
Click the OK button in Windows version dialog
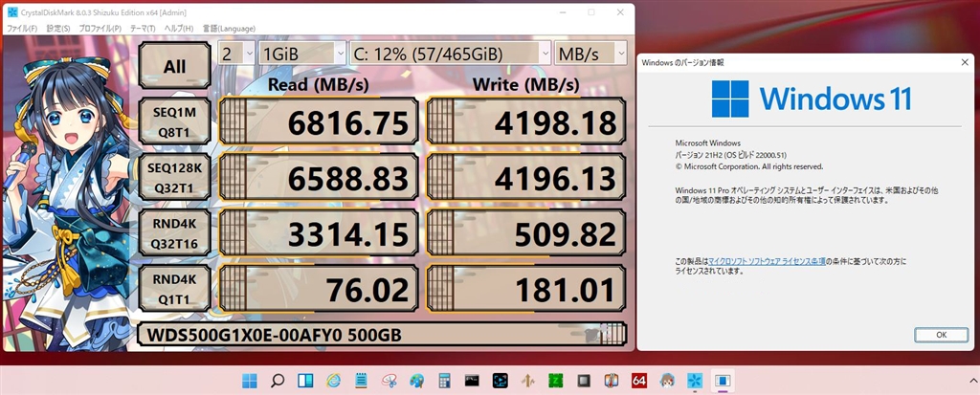pyautogui.click(x=941, y=335)
